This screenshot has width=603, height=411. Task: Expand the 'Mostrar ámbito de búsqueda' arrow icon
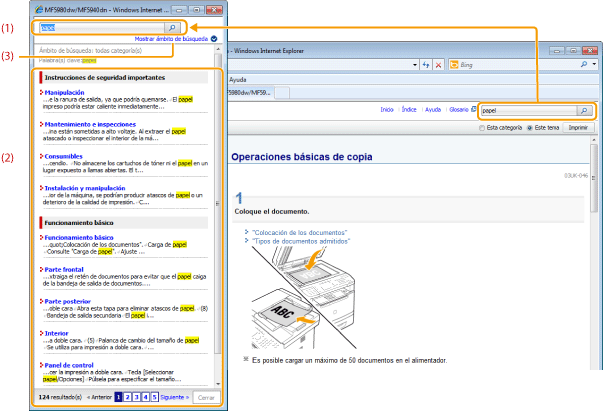pos(215,38)
